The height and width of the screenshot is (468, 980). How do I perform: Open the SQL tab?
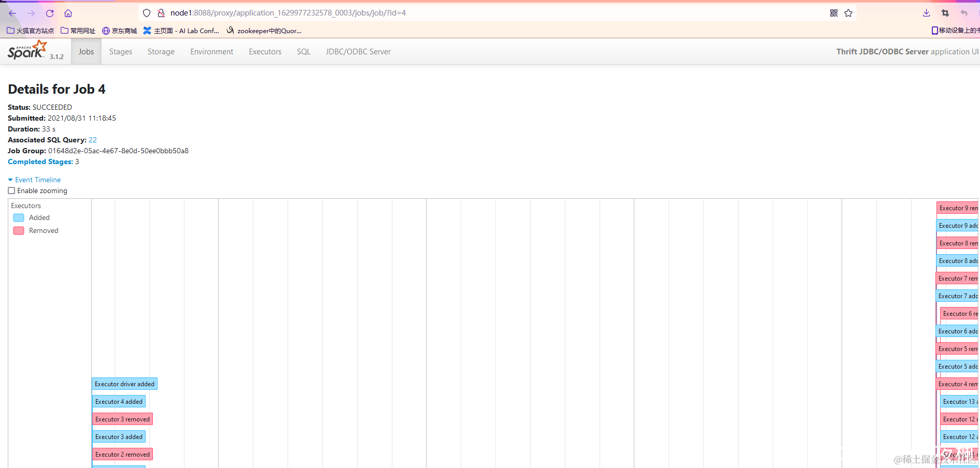(x=304, y=52)
